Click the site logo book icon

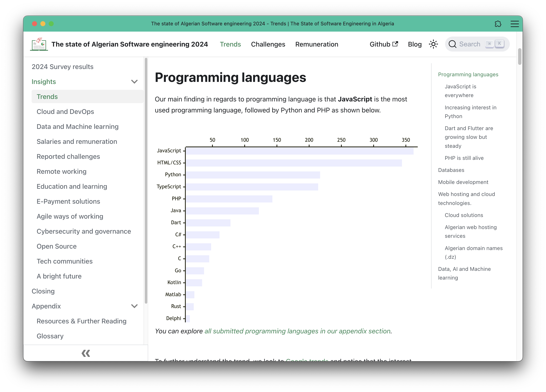point(38,44)
